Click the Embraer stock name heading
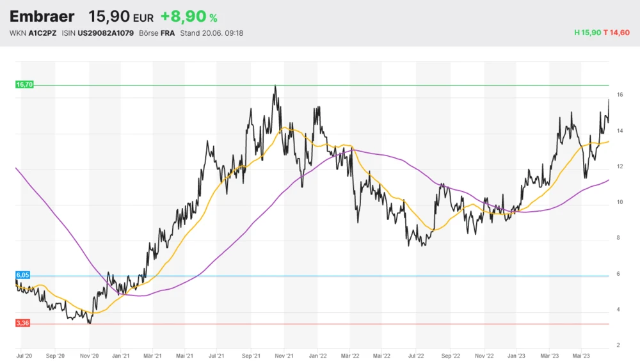The height and width of the screenshot is (364, 640). coord(42,17)
